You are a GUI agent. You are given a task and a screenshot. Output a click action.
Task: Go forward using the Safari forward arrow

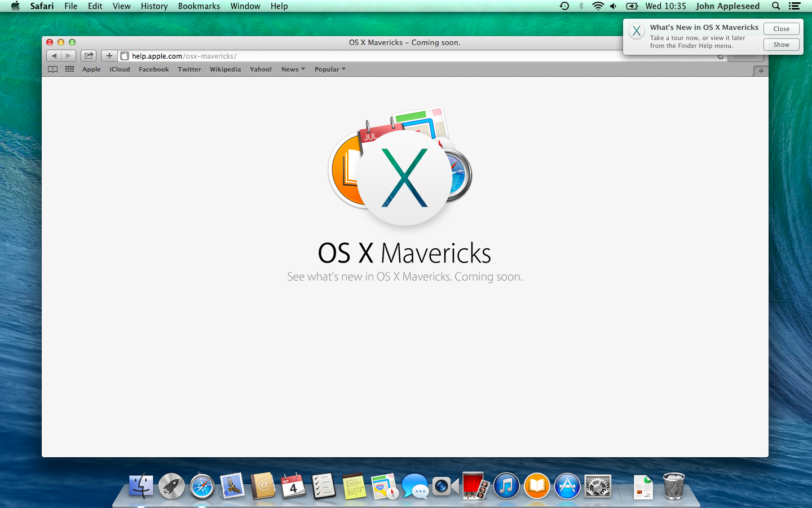pos(68,56)
